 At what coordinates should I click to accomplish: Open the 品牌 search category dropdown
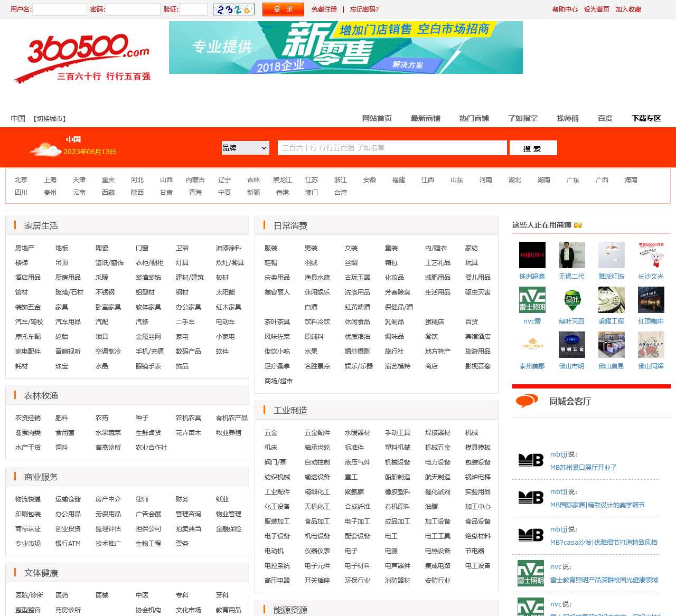click(245, 148)
